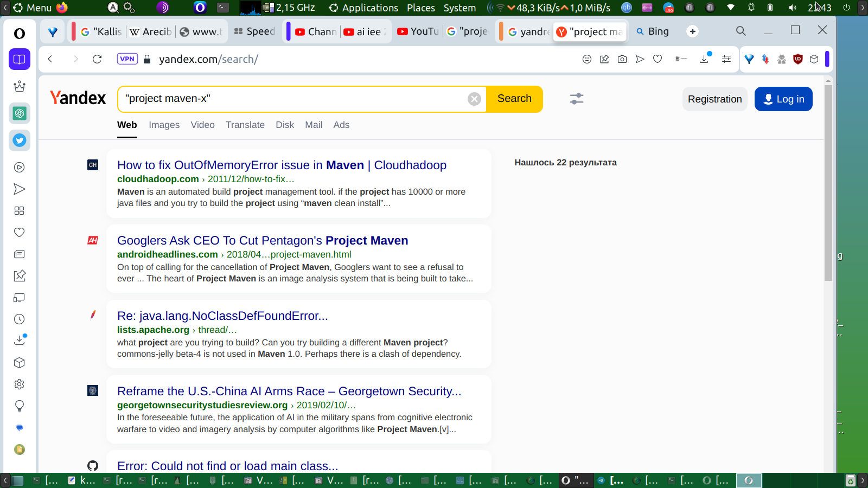Open Easy Setup sliders icon

tap(726, 59)
